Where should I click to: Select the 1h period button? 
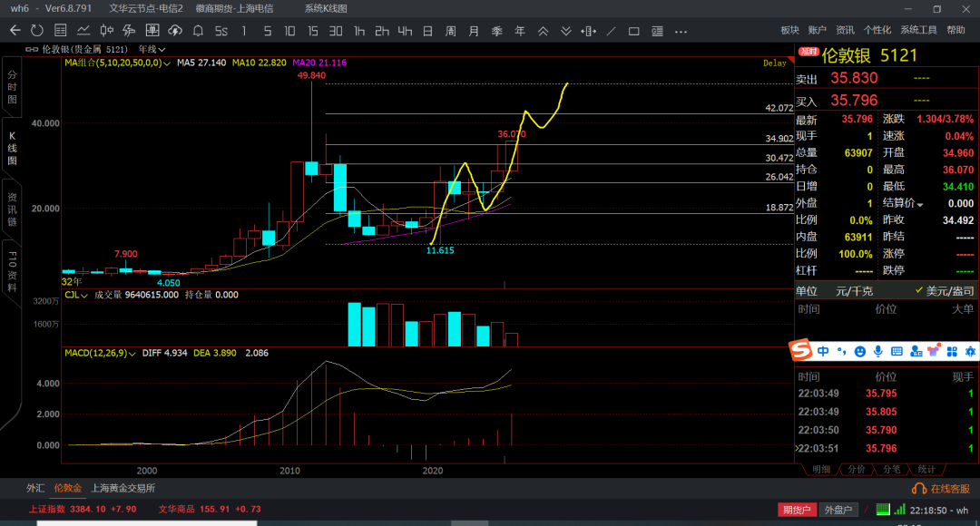[x=359, y=31]
